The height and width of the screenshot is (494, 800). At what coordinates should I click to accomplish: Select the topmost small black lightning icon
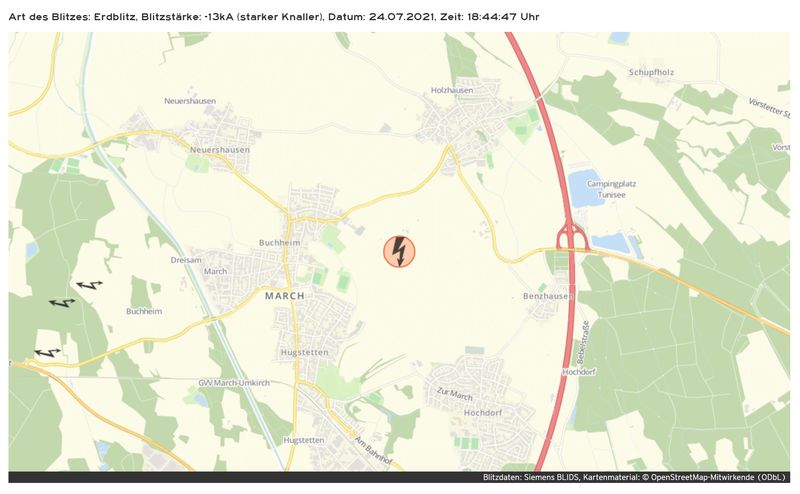(x=90, y=285)
